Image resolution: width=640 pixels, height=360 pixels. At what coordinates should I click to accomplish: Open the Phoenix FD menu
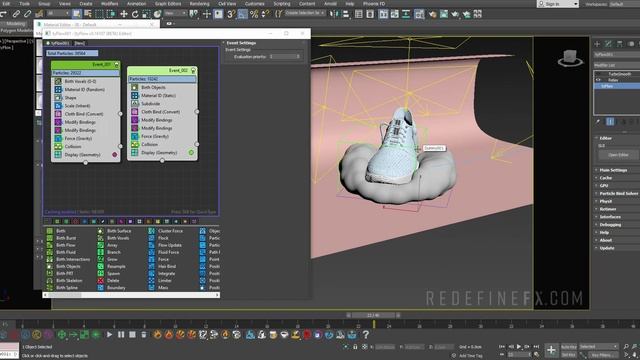point(374,4)
